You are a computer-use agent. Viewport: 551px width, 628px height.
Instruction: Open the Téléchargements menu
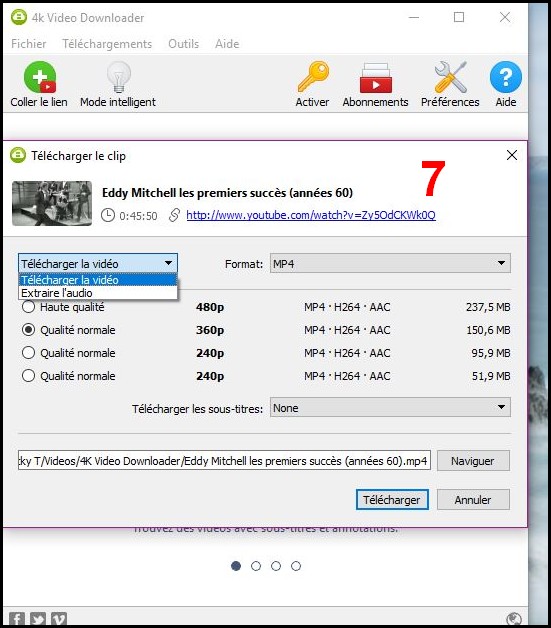pyautogui.click(x=107, y=44)
